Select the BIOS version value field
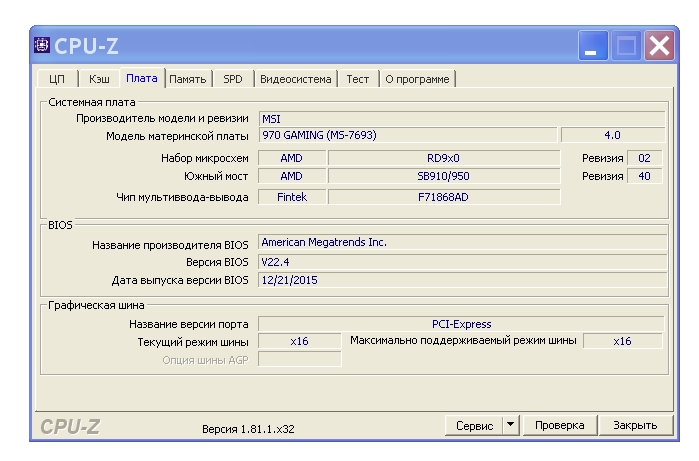Screen dimensions: 699x461 coord(461,261)
